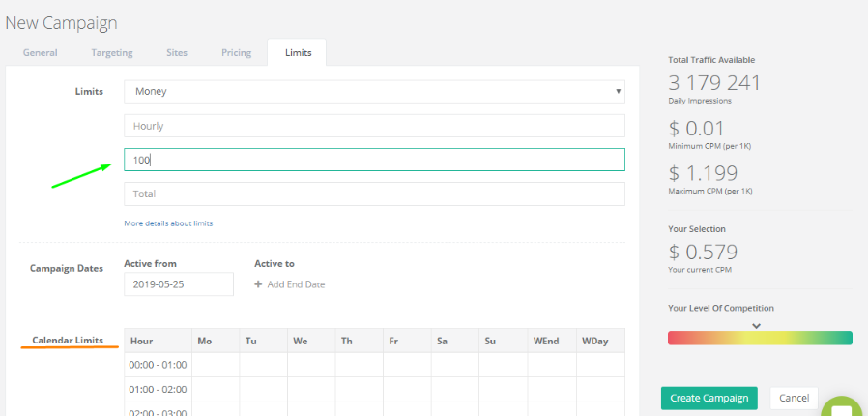Click the Cancel button
868x417 pixels.
(x=794, y=399)
